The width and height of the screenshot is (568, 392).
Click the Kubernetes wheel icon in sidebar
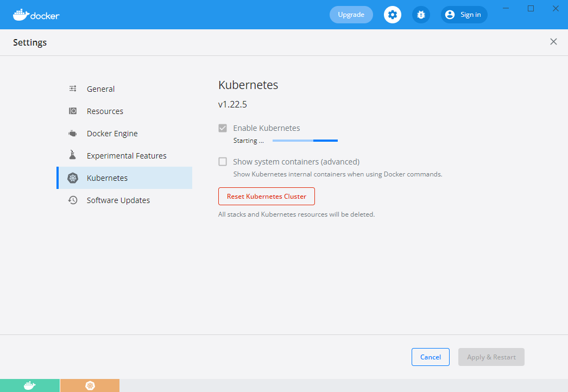click(x=73, y=178)
